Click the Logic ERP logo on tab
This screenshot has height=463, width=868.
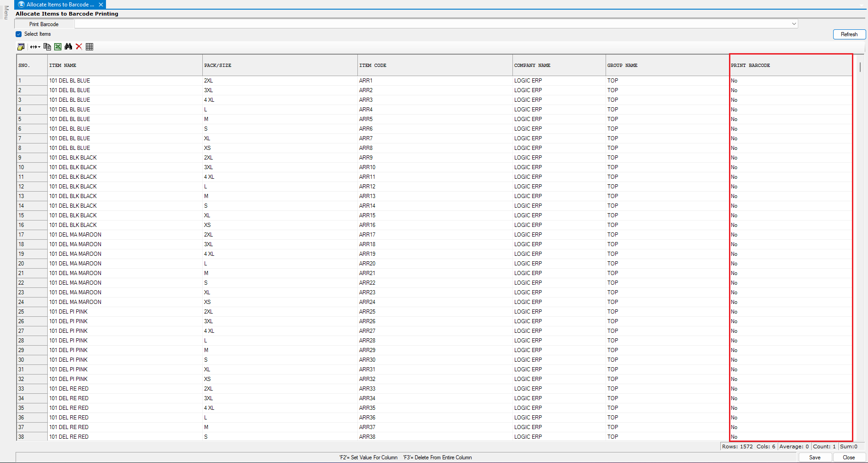[x=21, y=5]
